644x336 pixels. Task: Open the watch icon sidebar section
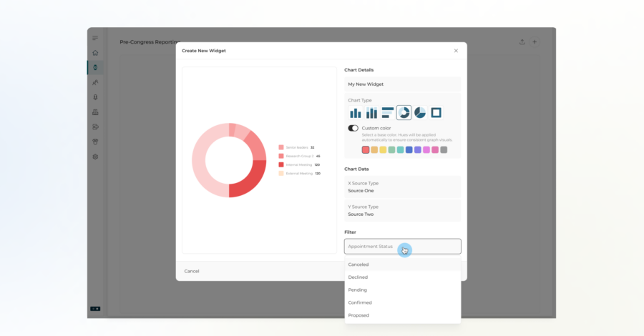[x=95, y=68]
